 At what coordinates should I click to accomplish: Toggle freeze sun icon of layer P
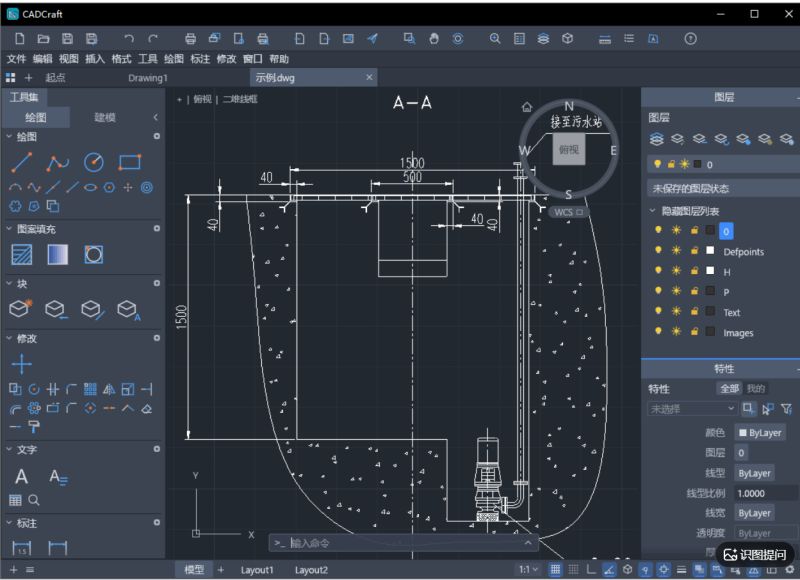[x=676, y=291]
